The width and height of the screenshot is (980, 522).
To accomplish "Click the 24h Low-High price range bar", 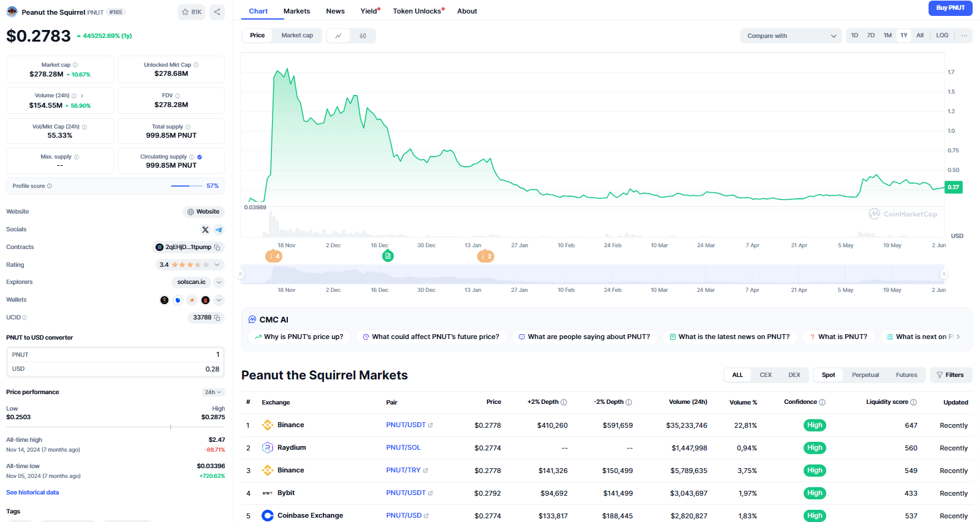I will [116, 427].
